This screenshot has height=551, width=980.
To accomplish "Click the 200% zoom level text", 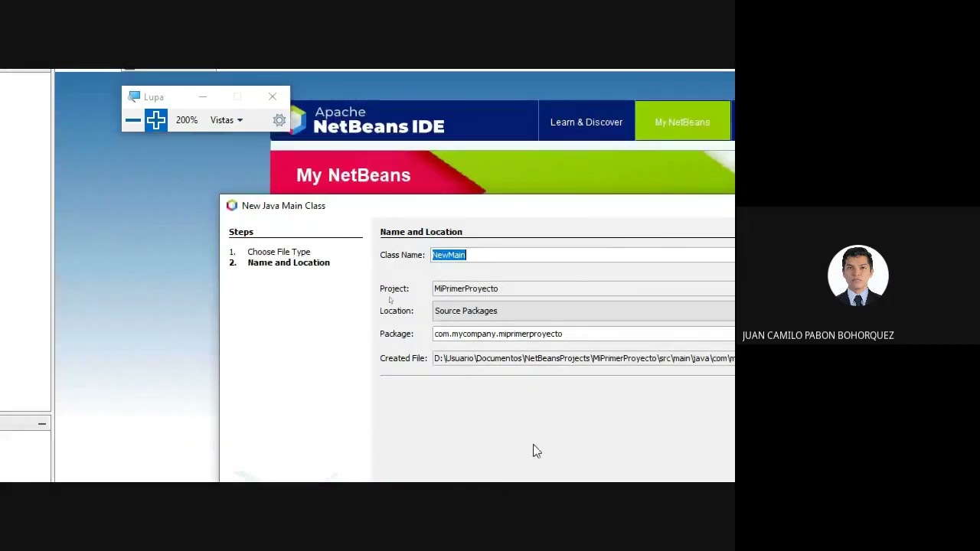I will coord(187,120).
